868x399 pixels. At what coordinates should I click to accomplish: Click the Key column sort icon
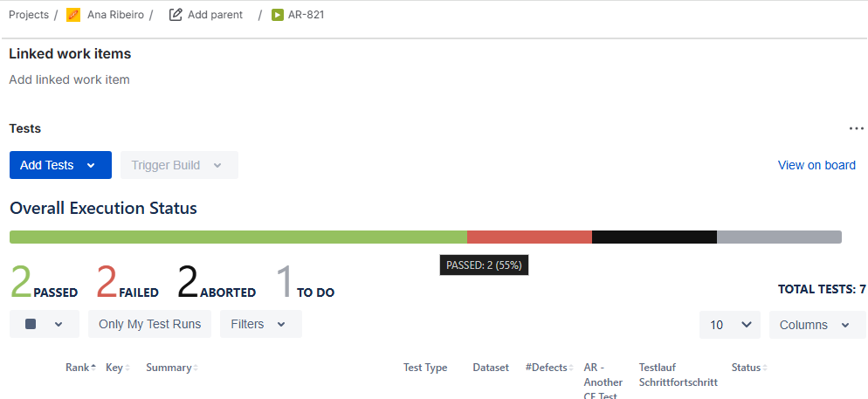click(x=127, y=368)
